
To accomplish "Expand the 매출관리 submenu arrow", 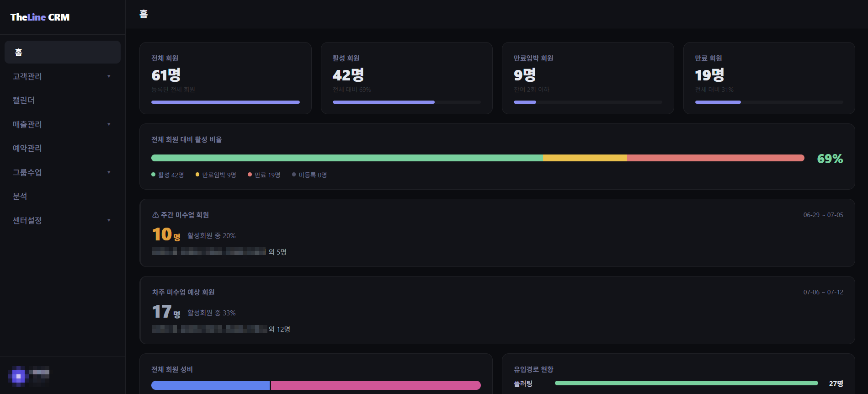I will coord(109,124).
